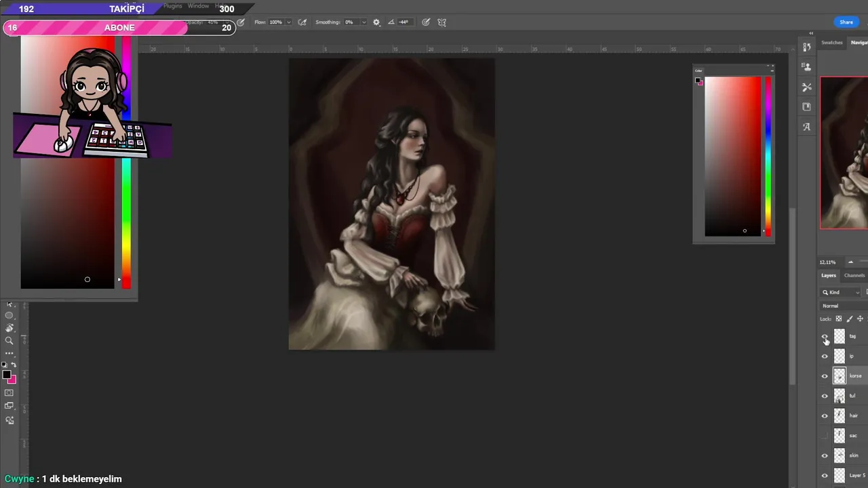Click the Navigator preview thumbnail
The width and height of the screenshot is (868, 488).
tap(844, 153)
